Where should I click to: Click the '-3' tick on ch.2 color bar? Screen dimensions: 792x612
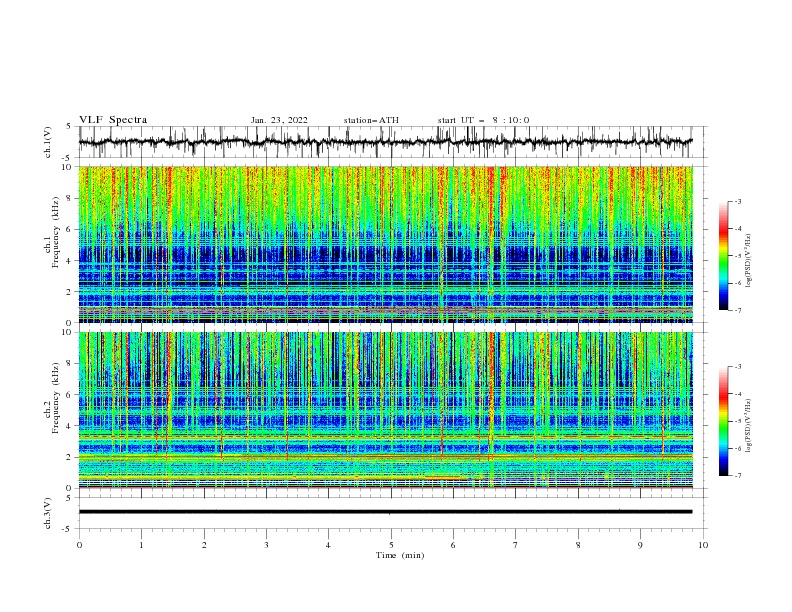[738, 367]
